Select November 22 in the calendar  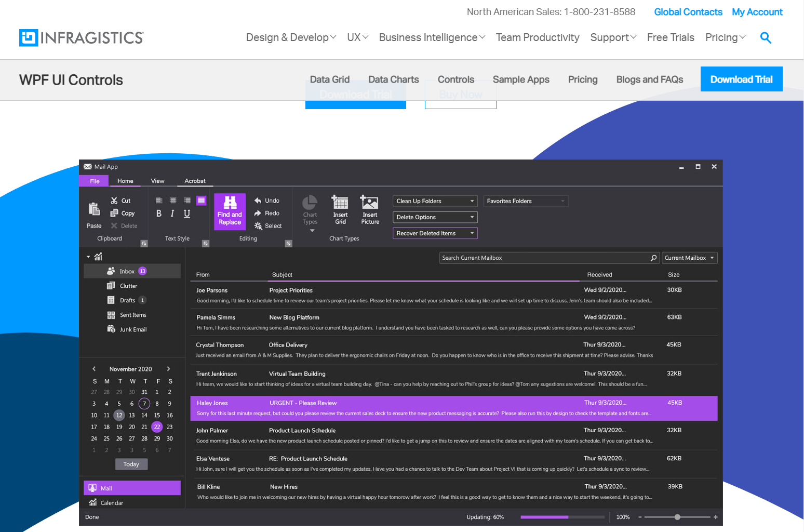157,427
